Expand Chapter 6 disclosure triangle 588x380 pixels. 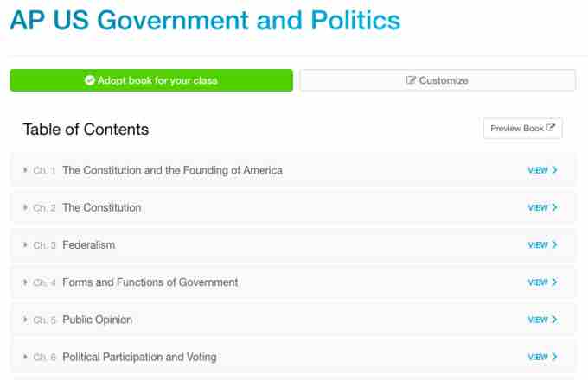click(26, 357)
